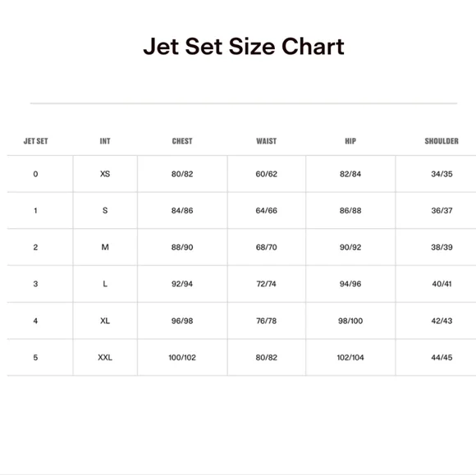Click the WAIST column header
Viewport: 476px width, 475px height.
(266, 141)
